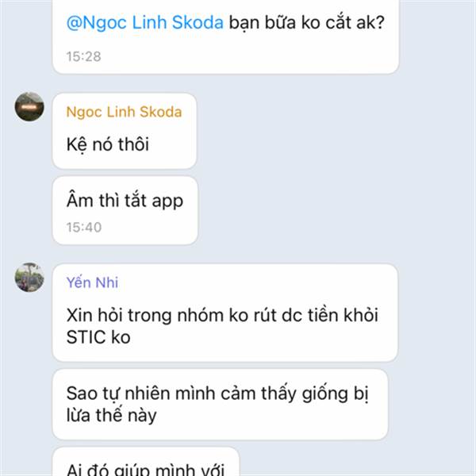This screenshot has height=476, width=476.
Task: Tap "bạn bữa ko cắt ak?" text
Action: tap(306, 22)
